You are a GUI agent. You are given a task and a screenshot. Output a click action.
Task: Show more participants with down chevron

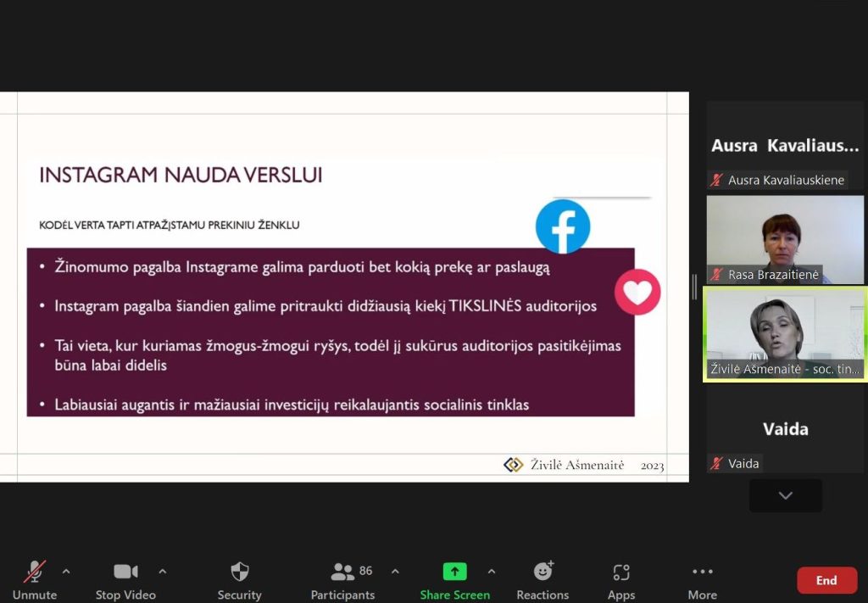point(786,495)
